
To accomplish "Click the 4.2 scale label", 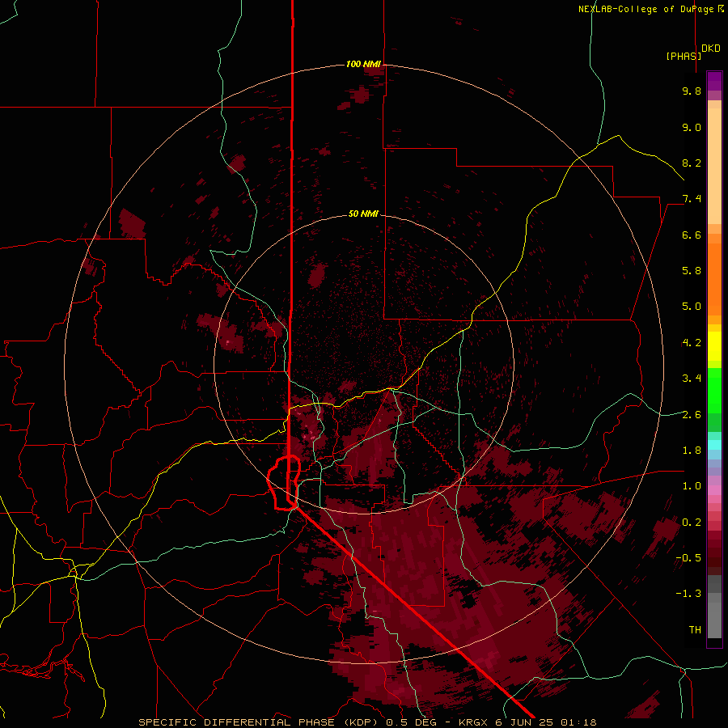I will 692,343.
